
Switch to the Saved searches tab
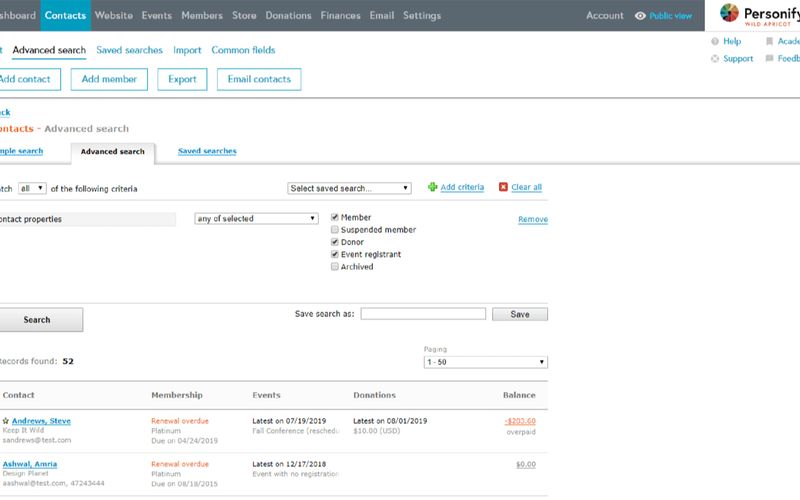tap(207, 151)
